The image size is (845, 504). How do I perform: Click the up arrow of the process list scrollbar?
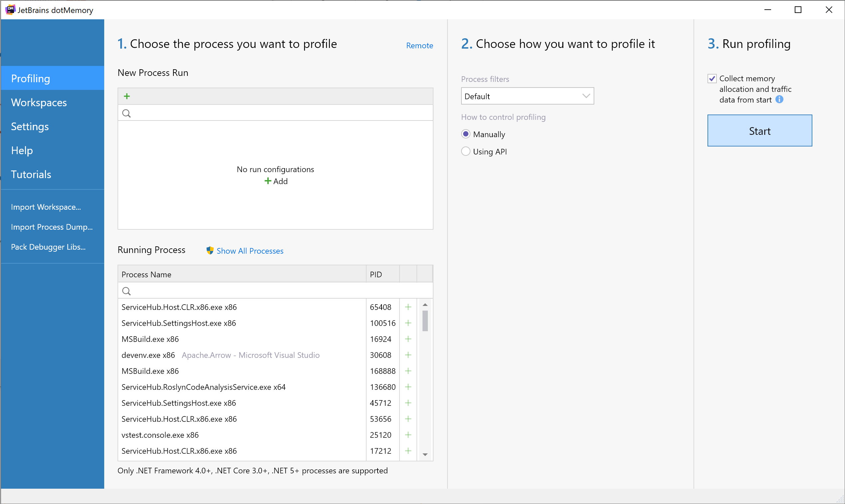[x=425, y=305]
